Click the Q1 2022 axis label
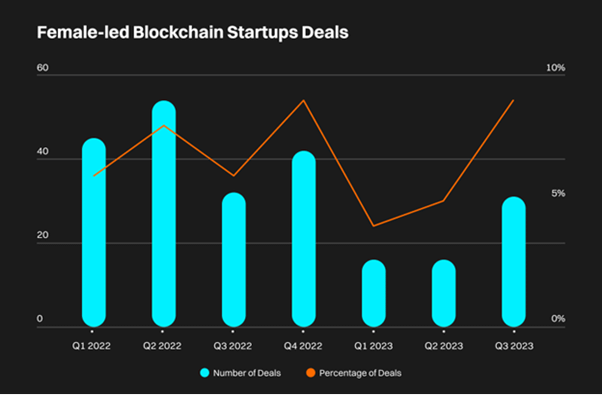The height and width of the screenshot is (395, 602). click(x=91, y=346)
